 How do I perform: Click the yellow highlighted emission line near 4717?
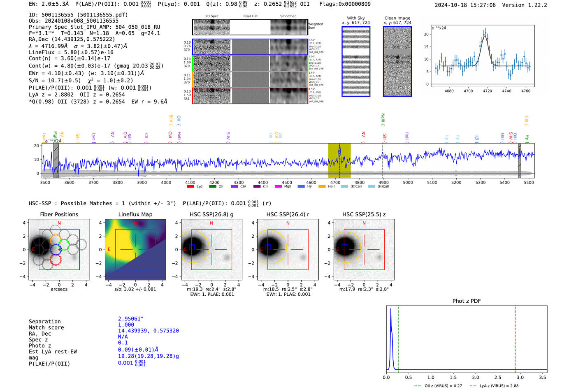tap(339, 160)
